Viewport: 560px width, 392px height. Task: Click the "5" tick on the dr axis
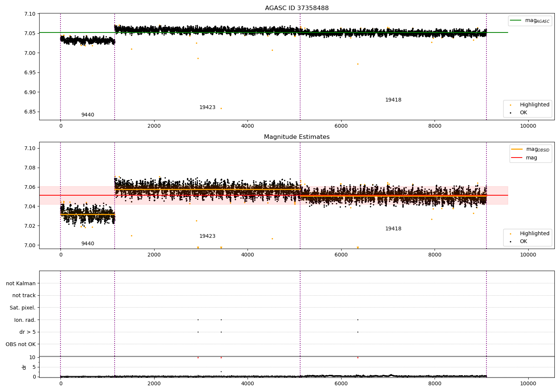[x=34, y=367]
